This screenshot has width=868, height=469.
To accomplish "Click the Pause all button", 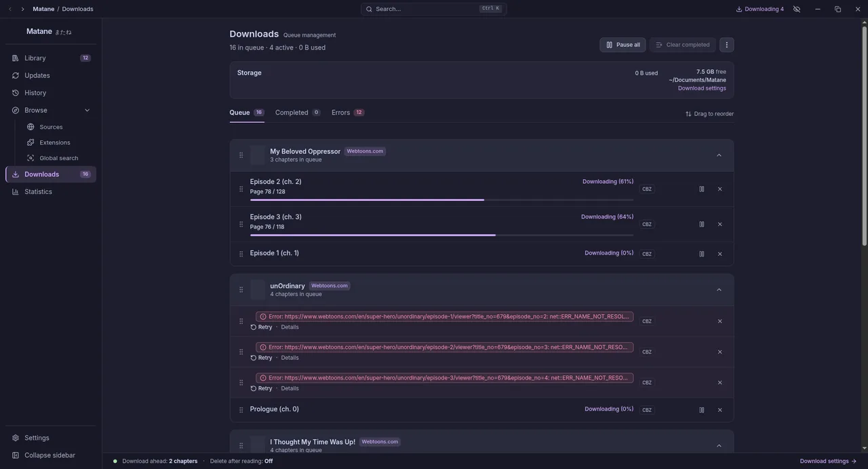I will tap(623, 45).
